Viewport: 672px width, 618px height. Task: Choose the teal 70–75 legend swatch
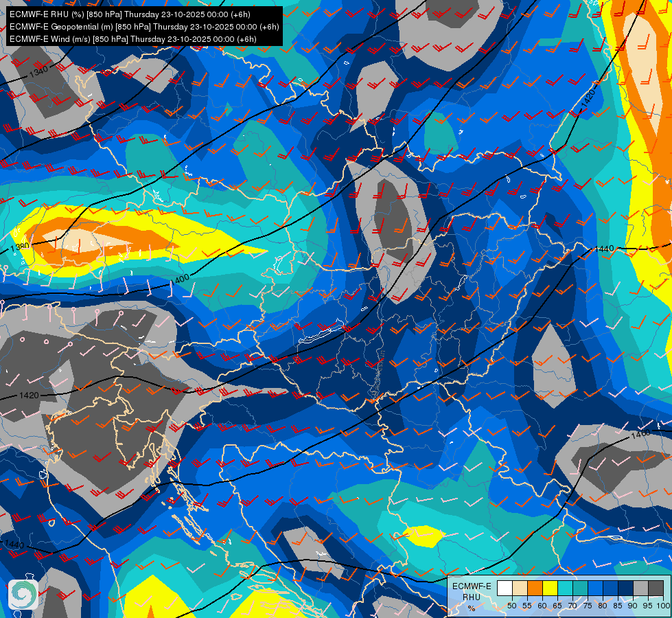(x=580, y=588)
